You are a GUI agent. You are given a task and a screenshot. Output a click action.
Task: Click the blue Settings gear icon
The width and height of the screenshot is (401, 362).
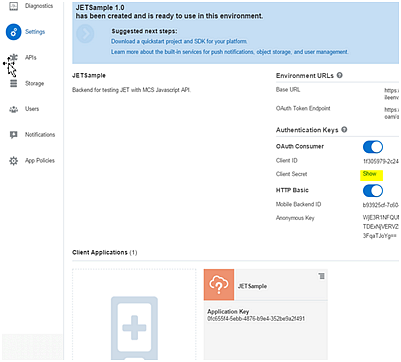tap(13, 32)
